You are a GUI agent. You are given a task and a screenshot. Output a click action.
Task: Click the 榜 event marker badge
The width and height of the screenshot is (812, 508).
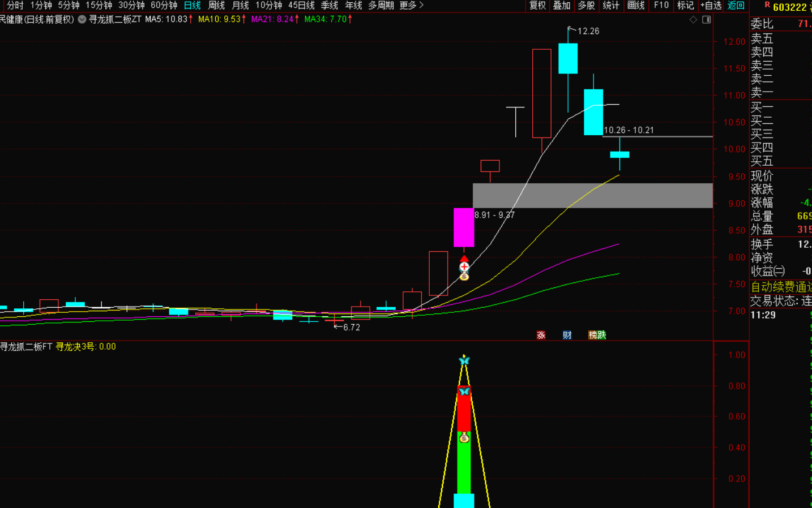[593, 335]
